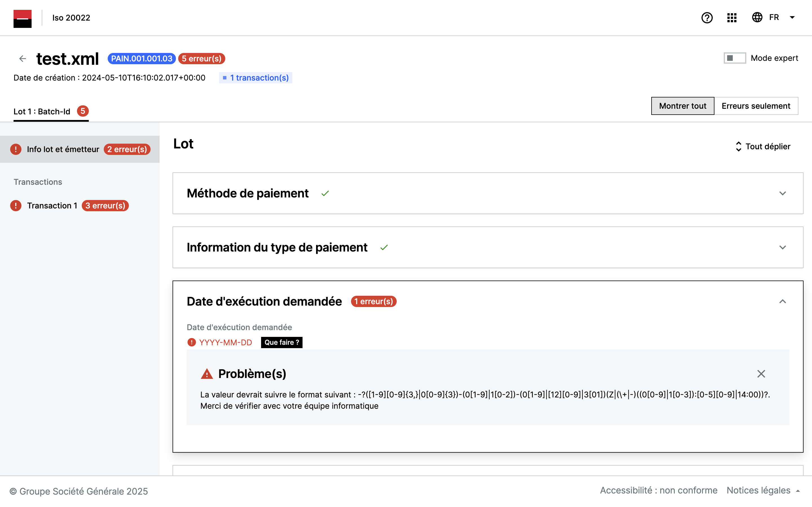Click the globe language icon

pos(757,17)
